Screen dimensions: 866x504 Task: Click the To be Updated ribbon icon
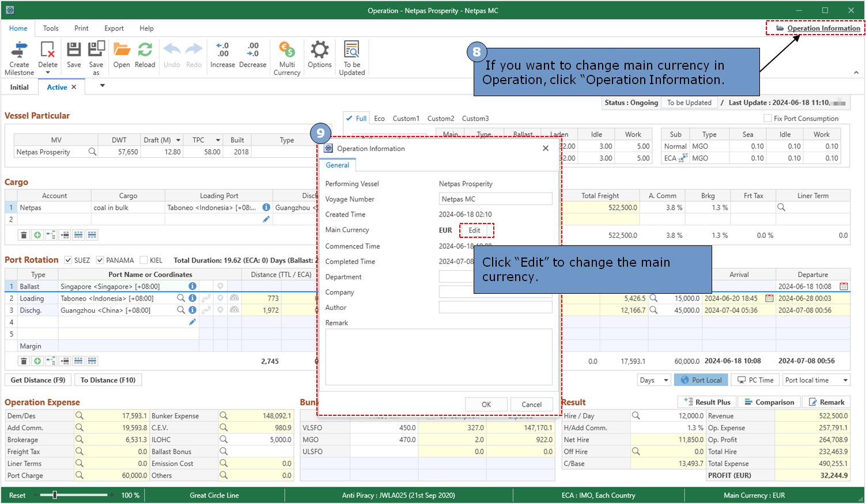click(x=351, y=50)
